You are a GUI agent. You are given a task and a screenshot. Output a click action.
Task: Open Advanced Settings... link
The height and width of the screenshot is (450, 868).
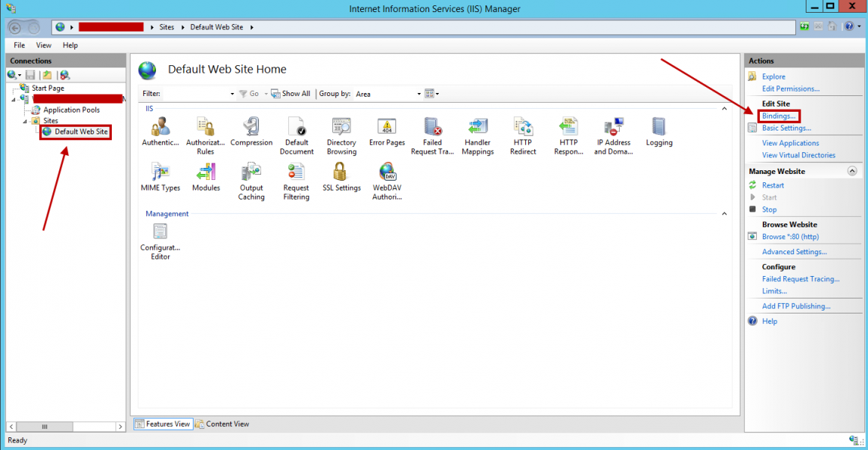click(x=794, y=252)
